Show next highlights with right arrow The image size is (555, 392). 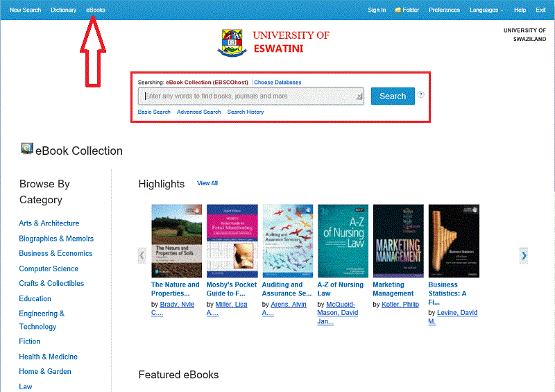[x=524, y=256]
